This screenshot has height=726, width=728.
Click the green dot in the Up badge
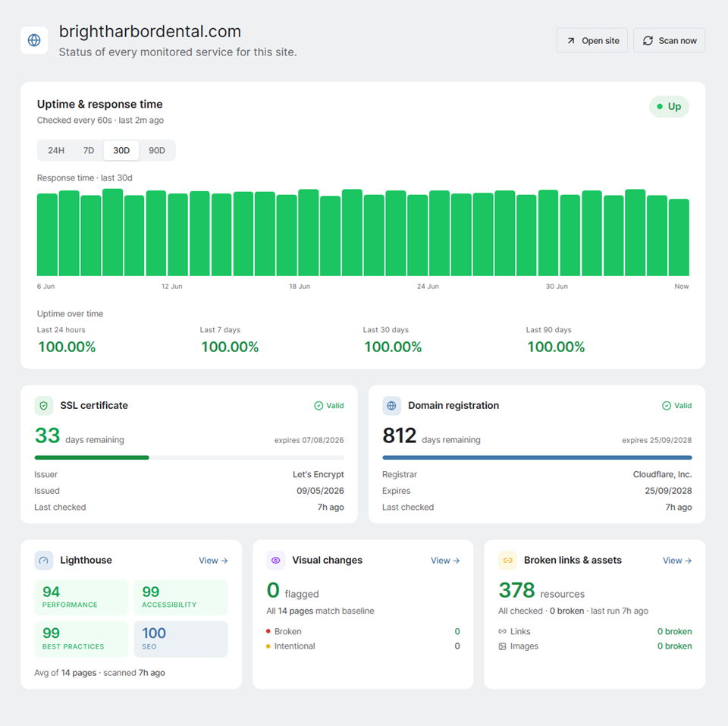click(659, 106)
